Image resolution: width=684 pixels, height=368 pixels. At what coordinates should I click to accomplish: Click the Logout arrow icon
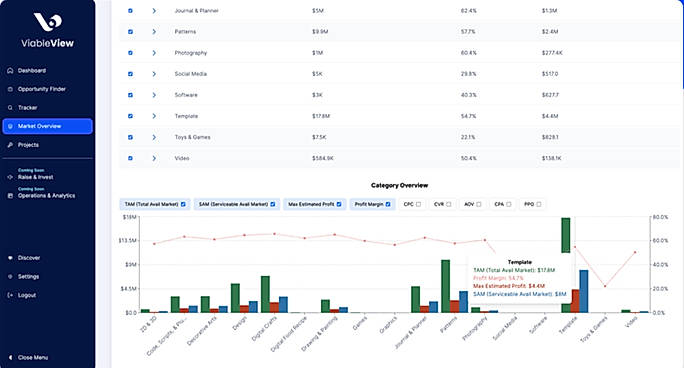[x=10, y=295]
